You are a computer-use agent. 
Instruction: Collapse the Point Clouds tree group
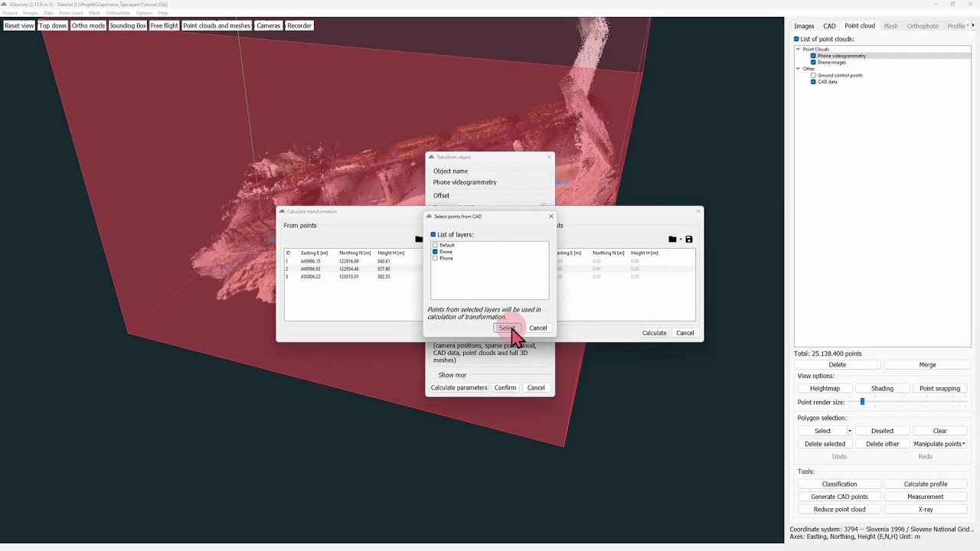pos(799,48)
